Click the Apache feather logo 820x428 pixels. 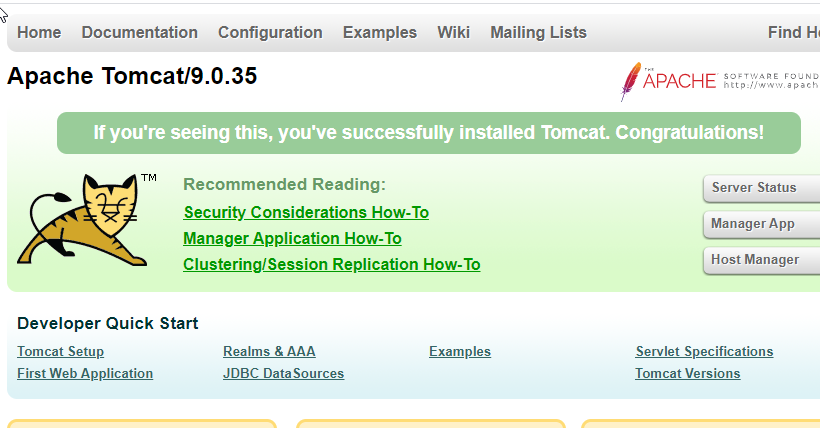(630, 81)
